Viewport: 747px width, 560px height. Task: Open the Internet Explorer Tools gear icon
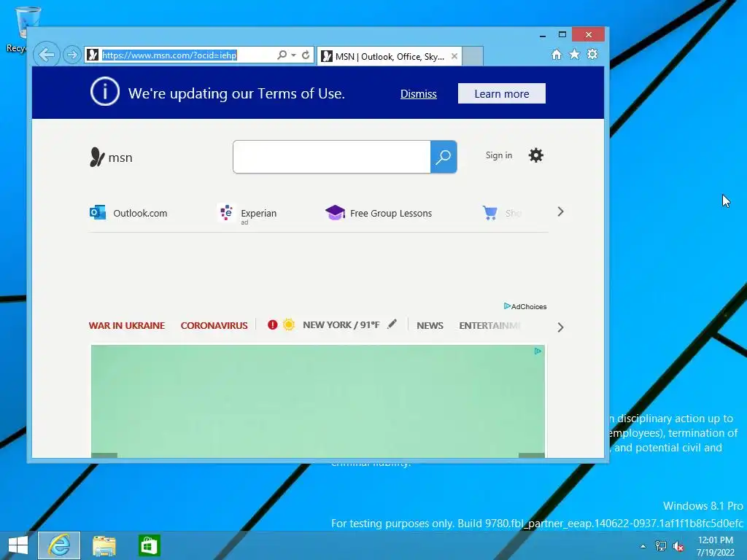[x=592, y=54]
